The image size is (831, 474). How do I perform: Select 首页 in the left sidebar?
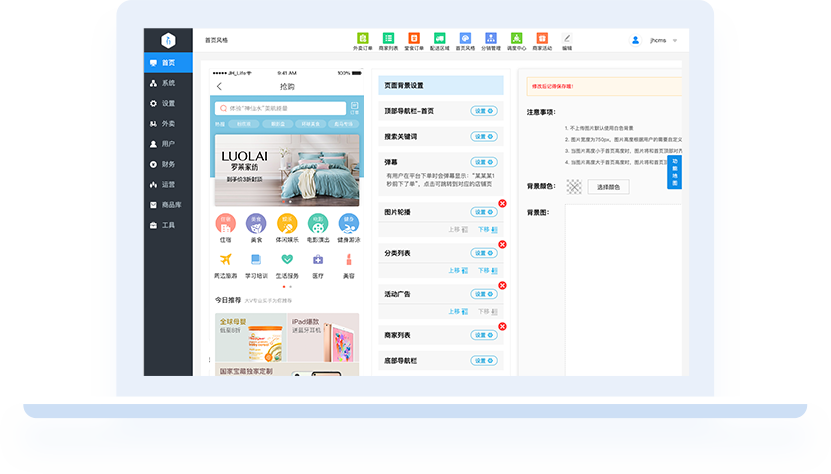coord(168,62)
